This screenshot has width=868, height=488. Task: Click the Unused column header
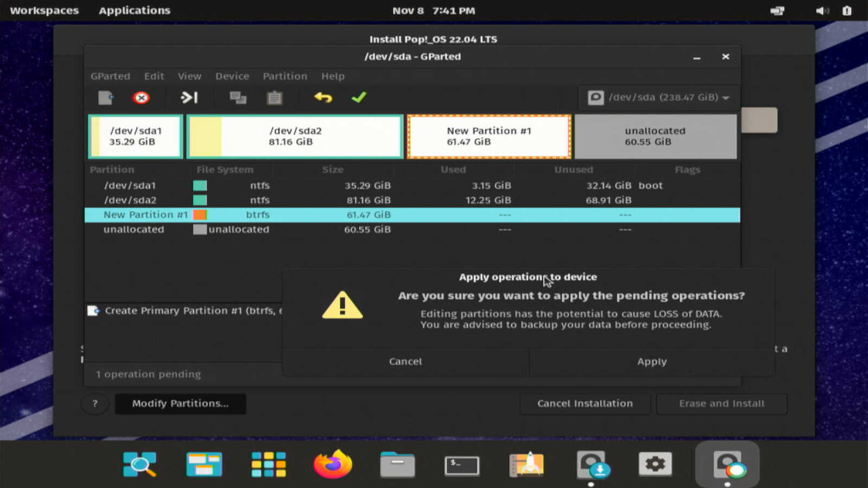[573, 170]
